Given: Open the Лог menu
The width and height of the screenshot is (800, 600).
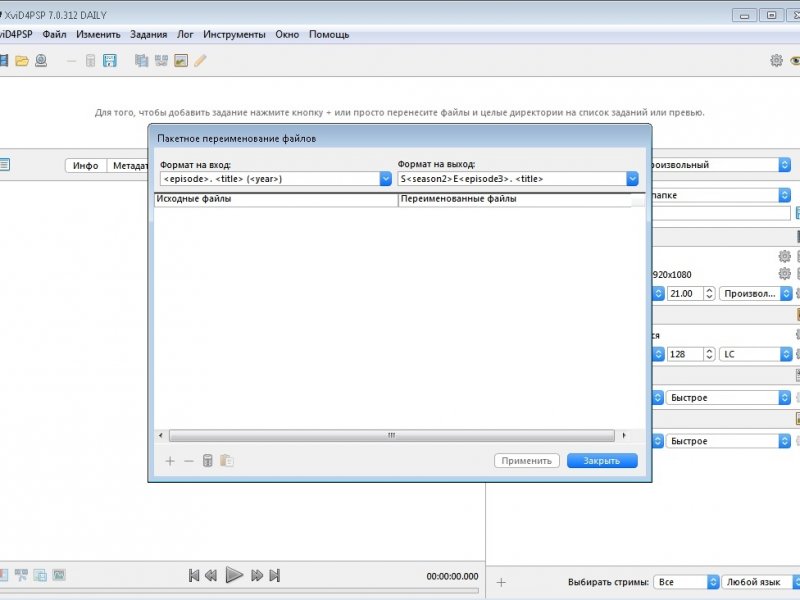Looking at the screenshot, I should 185,34.
